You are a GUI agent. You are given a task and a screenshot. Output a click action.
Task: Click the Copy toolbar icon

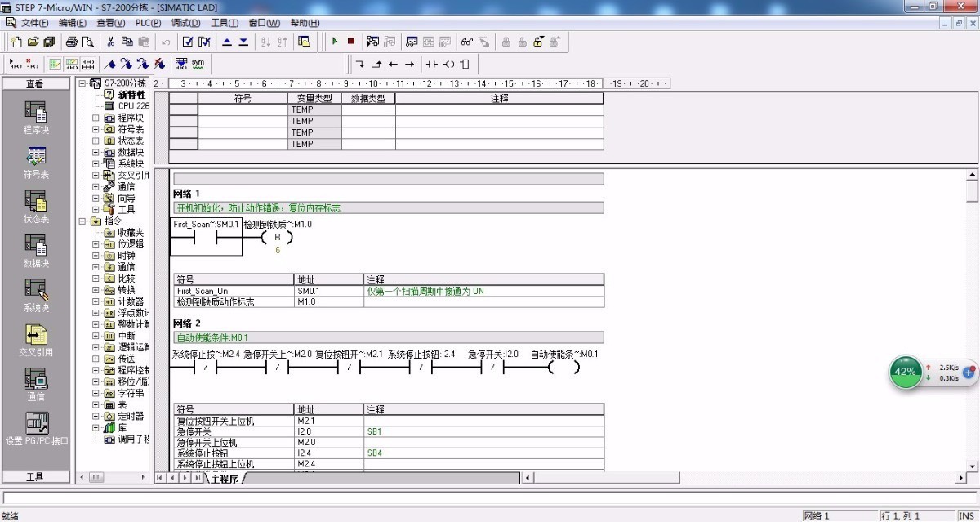coord(127,42)
